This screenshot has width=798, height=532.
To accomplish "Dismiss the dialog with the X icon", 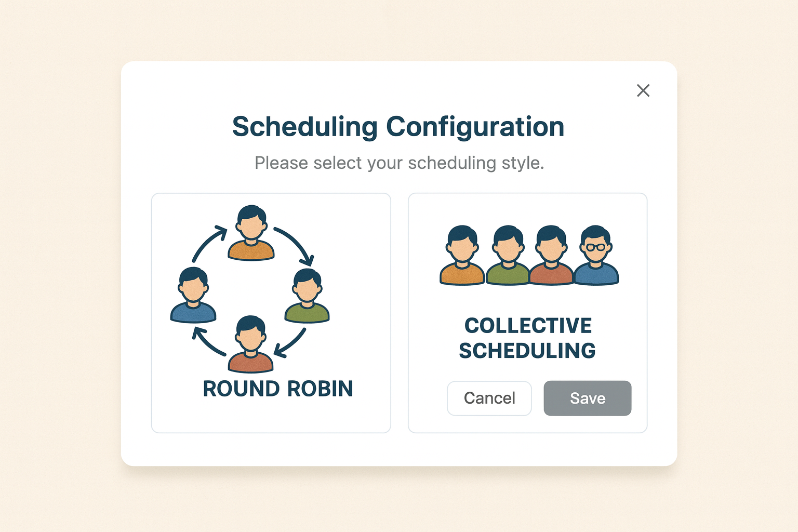I will point(643,90).
